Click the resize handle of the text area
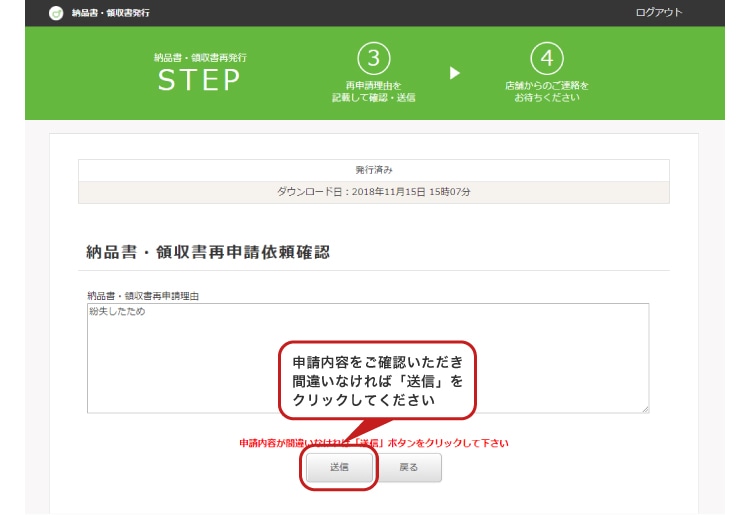Image resolution: width=750 pixels, height=515 pixels. click(x=645, y=409)
